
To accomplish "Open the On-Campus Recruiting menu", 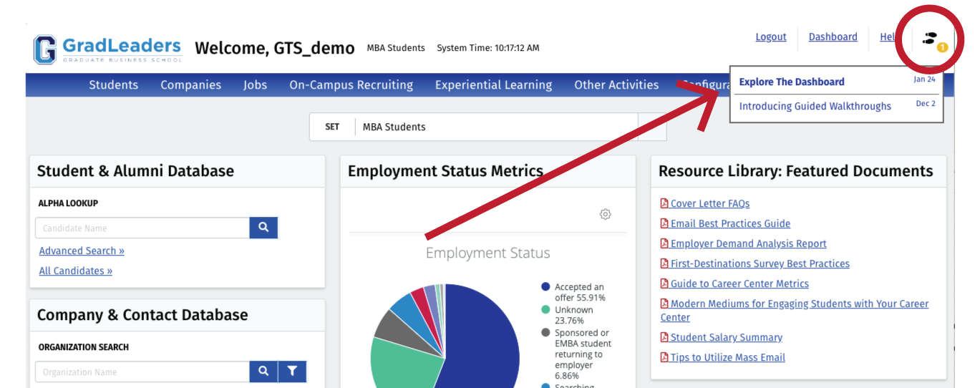I will click(x=351, y=85).
